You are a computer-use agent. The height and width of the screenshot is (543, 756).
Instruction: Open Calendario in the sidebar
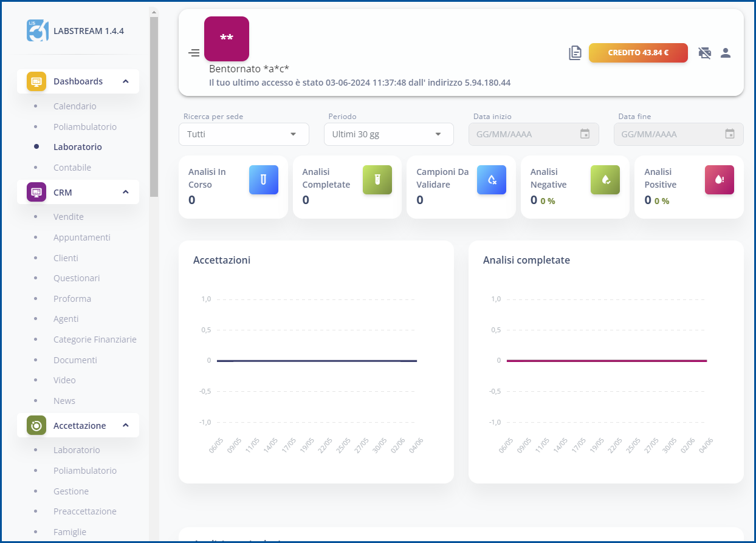[75, 106]
